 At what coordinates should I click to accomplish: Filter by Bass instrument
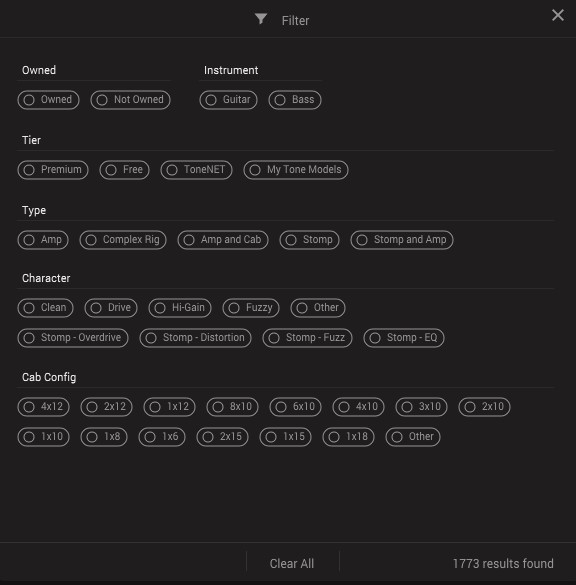pos(295,100)
